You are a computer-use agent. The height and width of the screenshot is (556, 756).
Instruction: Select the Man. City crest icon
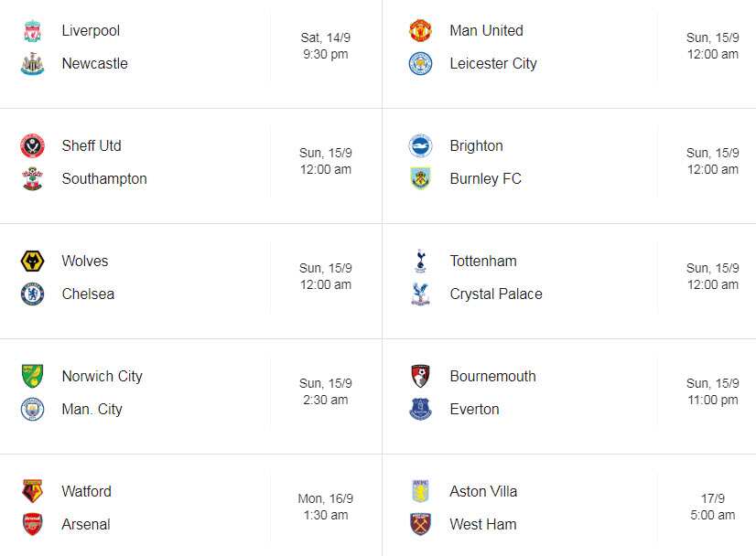(x=32, y=409)
